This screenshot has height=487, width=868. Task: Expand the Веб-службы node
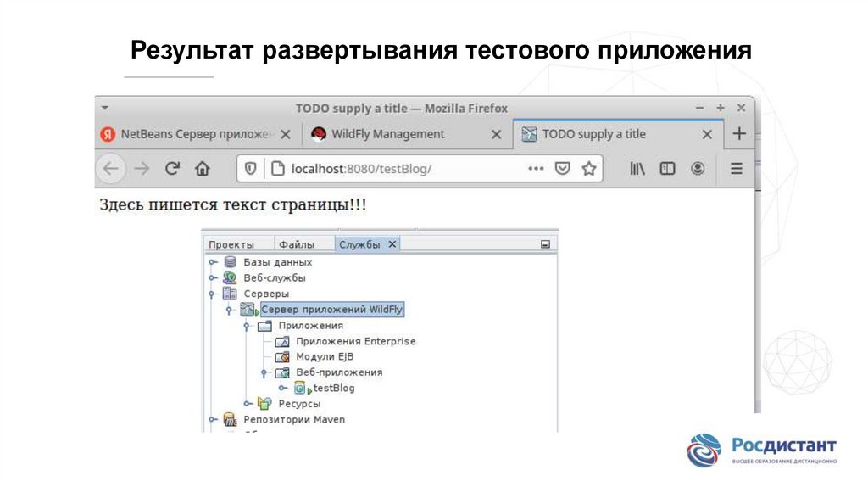coord(213,277)
